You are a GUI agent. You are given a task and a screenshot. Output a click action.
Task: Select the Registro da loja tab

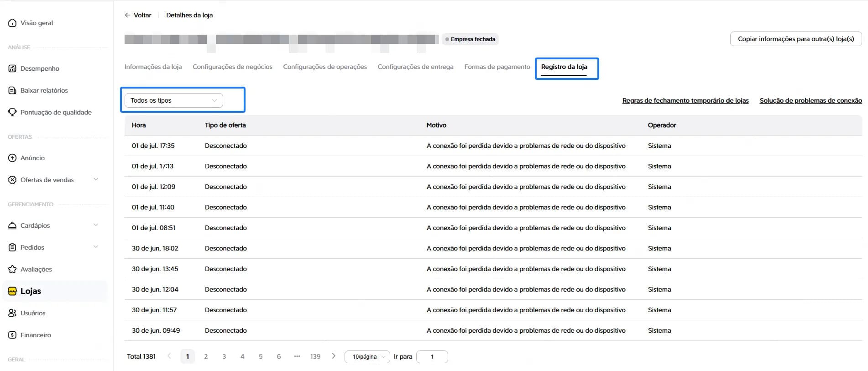(564, 67)
